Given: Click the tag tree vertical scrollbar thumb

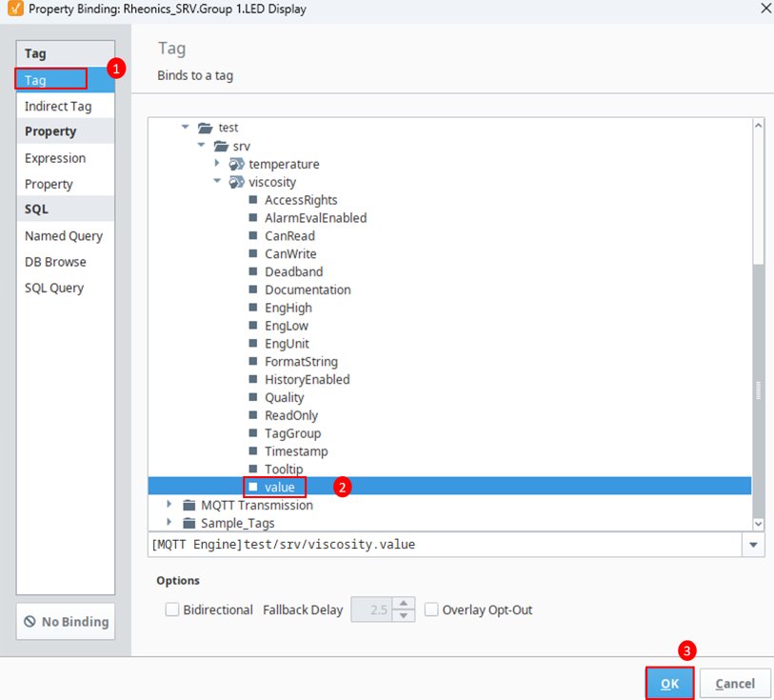Looking at the screenshot, I should (758, 390).
